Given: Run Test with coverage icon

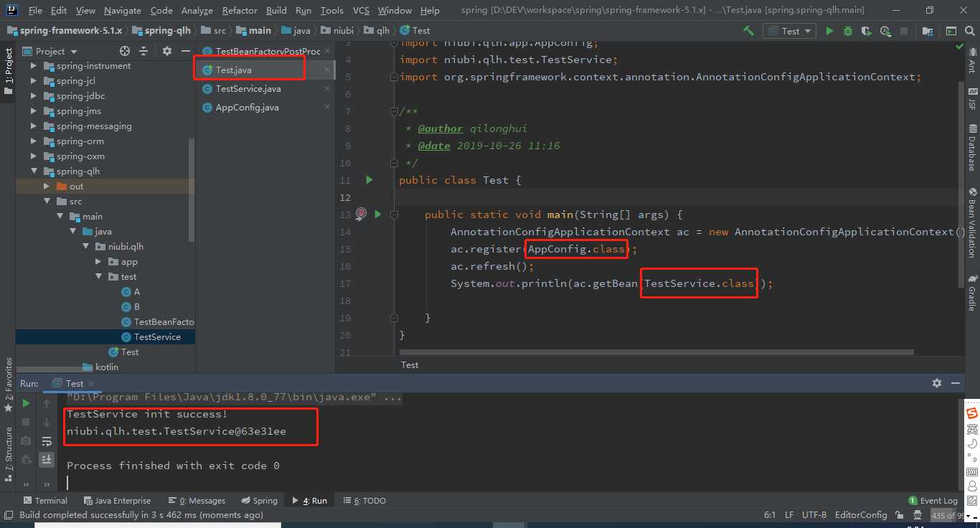Looking at the screenshot, I should click(x=867, y=31).
